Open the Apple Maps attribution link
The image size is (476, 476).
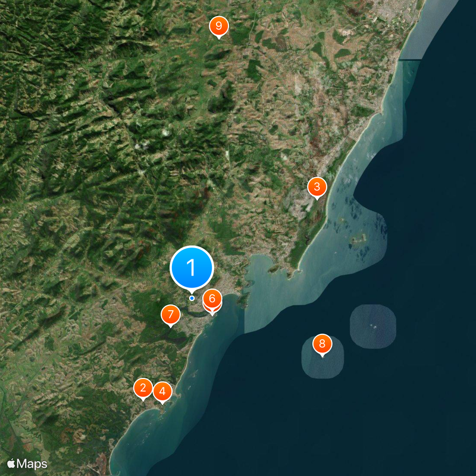(x=27, y=462)
